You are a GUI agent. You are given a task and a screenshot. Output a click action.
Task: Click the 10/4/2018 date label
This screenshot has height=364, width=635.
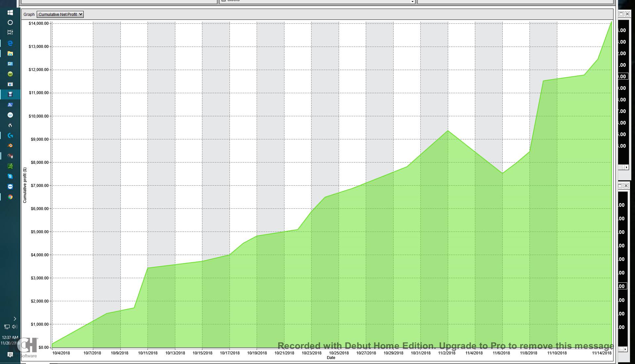(61, 353)
